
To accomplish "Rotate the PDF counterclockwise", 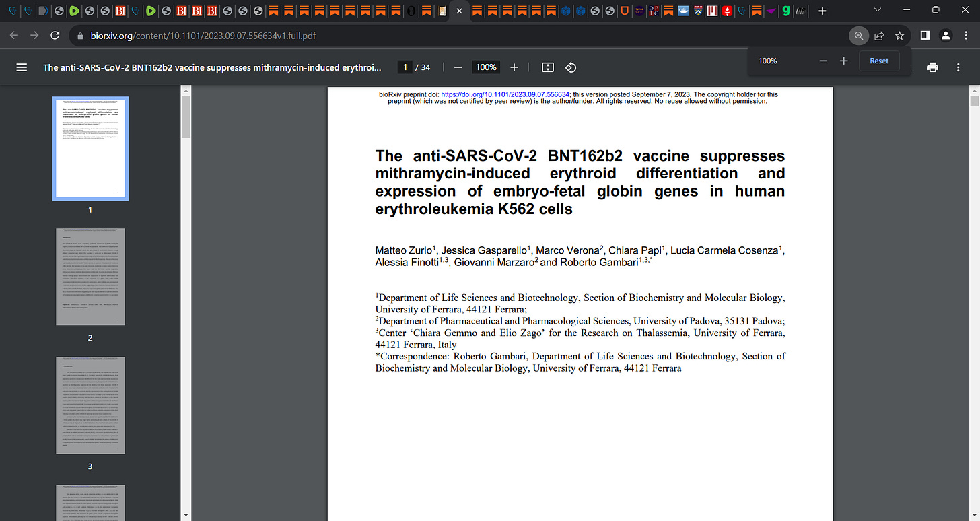I will tap(571, 67).
